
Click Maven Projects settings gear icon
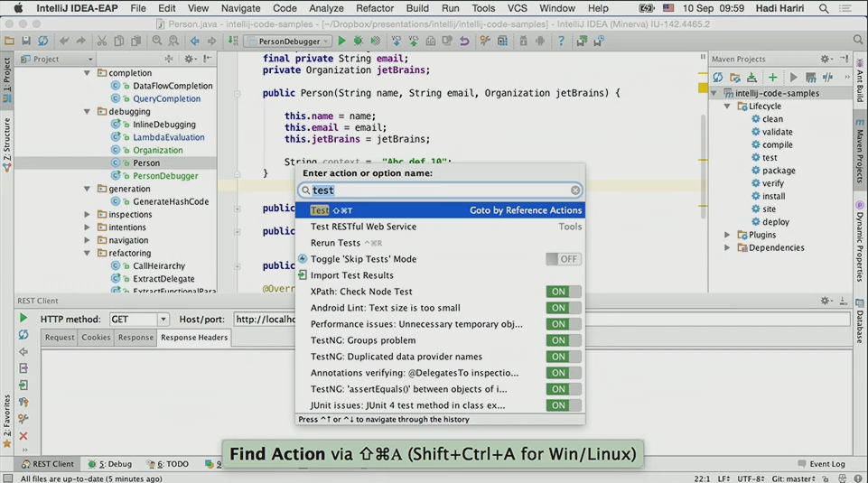pos(826,59)
